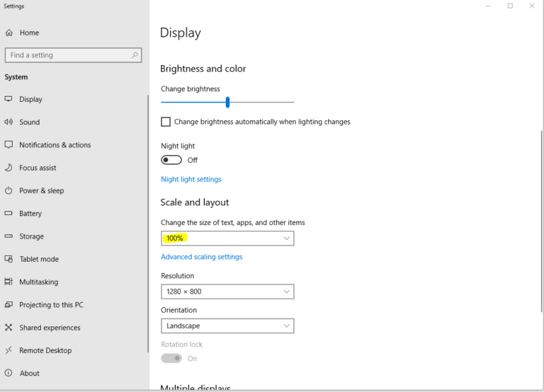Click the Multitasking icon

coord(8,282)
